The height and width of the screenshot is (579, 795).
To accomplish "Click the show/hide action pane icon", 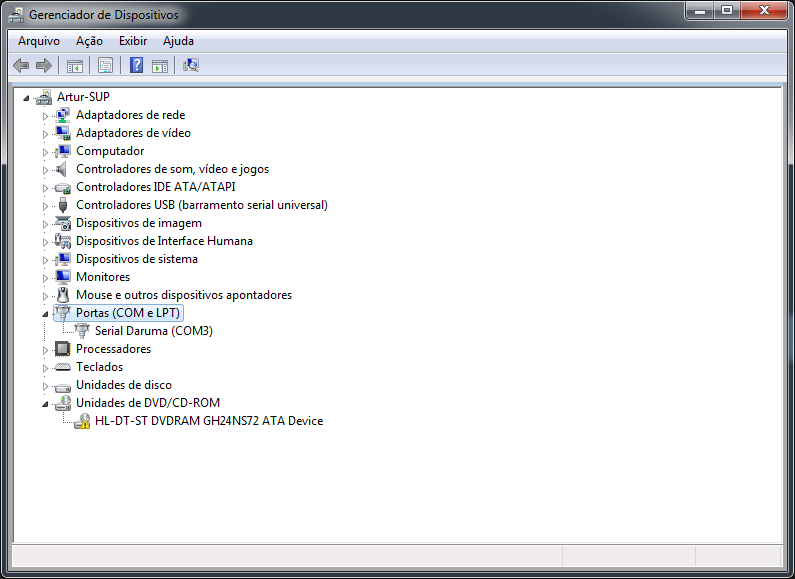I will 160,65.
